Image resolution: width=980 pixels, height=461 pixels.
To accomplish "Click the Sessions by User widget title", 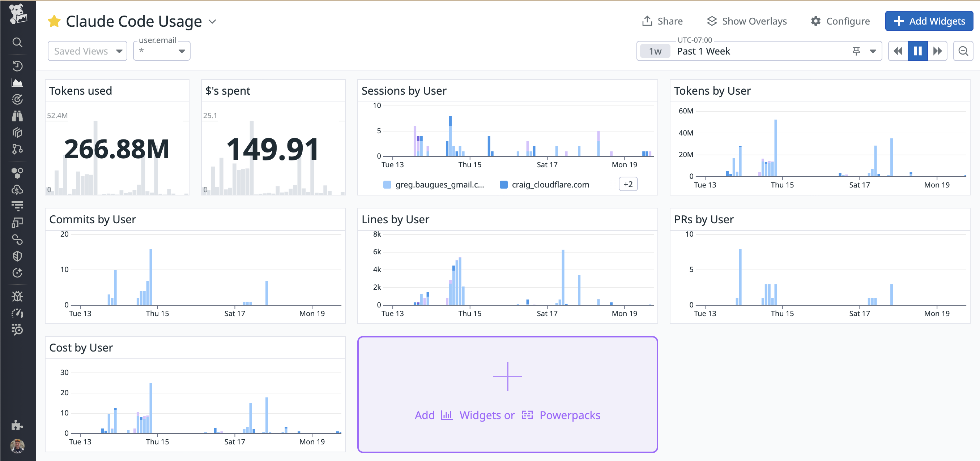I will click(404, 91).
